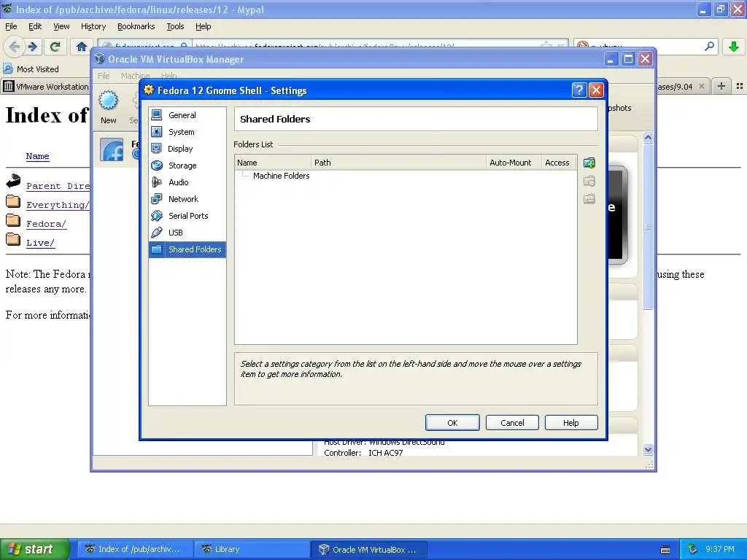This screenshot has height=560, width=747.
Task: Click the VirtualBox Manager vertical scrollbar thumb
Action: [x=648, y=227]
